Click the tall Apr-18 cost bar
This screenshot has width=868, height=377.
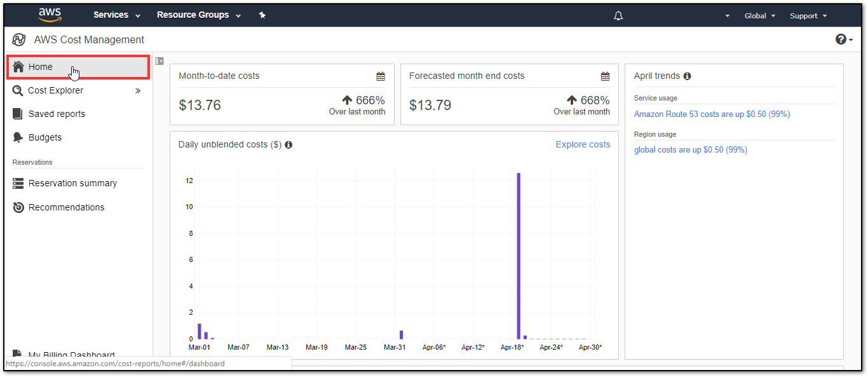(519, 256)
